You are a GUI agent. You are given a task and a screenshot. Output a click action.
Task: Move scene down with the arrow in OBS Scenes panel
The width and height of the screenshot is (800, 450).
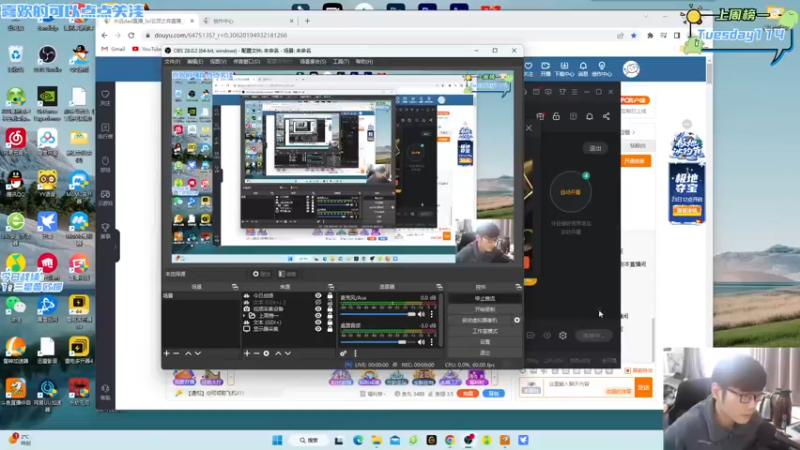tap(198, 353)
